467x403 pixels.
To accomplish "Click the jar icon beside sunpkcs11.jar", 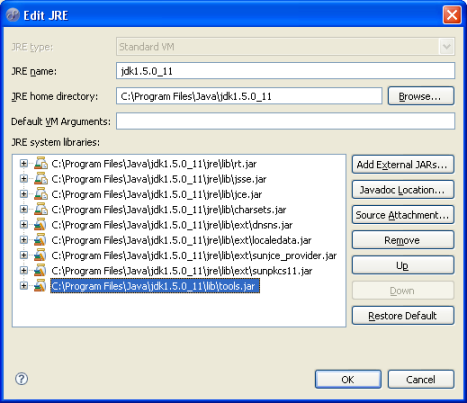I will tap(40, 270).
